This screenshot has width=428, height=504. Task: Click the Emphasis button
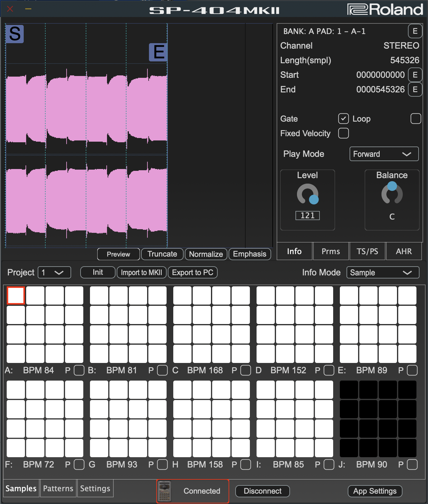point(250,254)
